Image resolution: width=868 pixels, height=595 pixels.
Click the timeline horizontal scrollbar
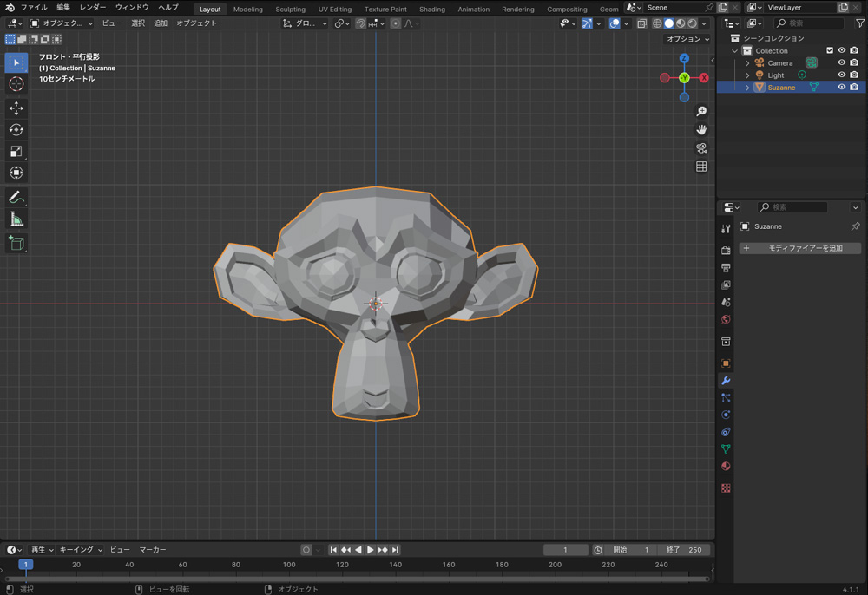pos(356,579)
